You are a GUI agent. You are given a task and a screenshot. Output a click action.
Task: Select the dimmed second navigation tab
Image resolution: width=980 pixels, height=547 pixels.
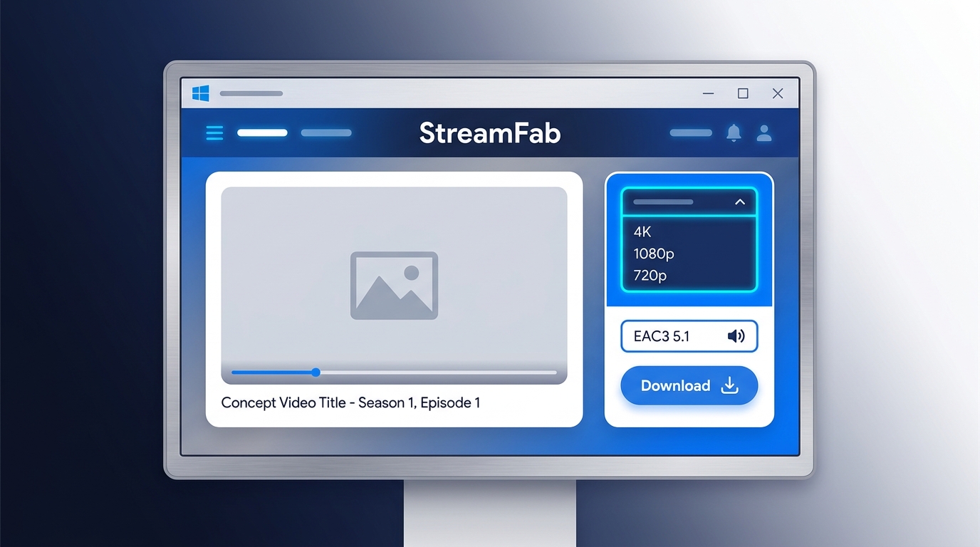pyautogui.click(x=326, y=132)
